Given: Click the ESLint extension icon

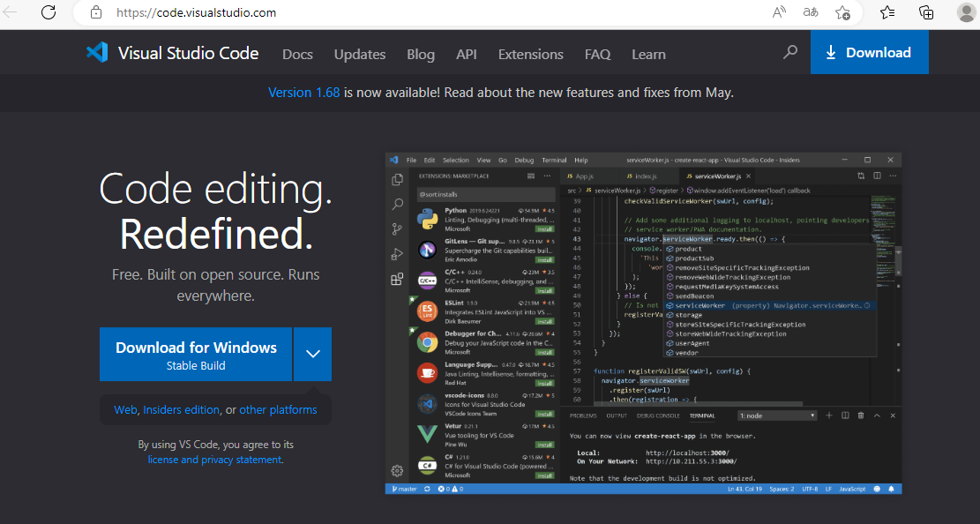Looking at the screenshot, I should coord(427,311).
